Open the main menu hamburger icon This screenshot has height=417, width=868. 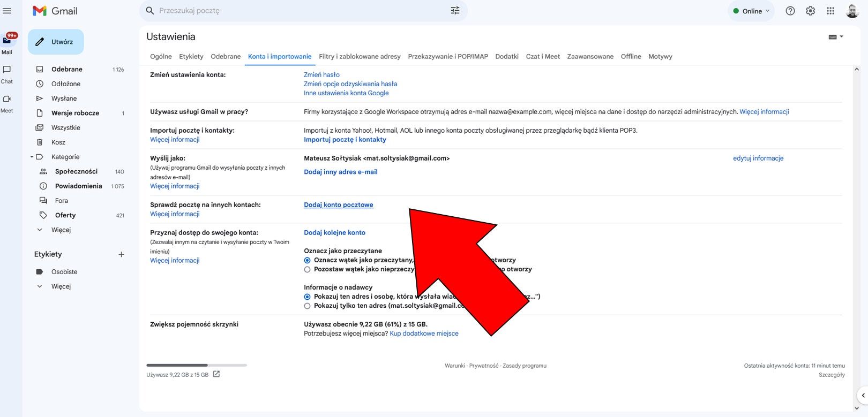(7, 11)
